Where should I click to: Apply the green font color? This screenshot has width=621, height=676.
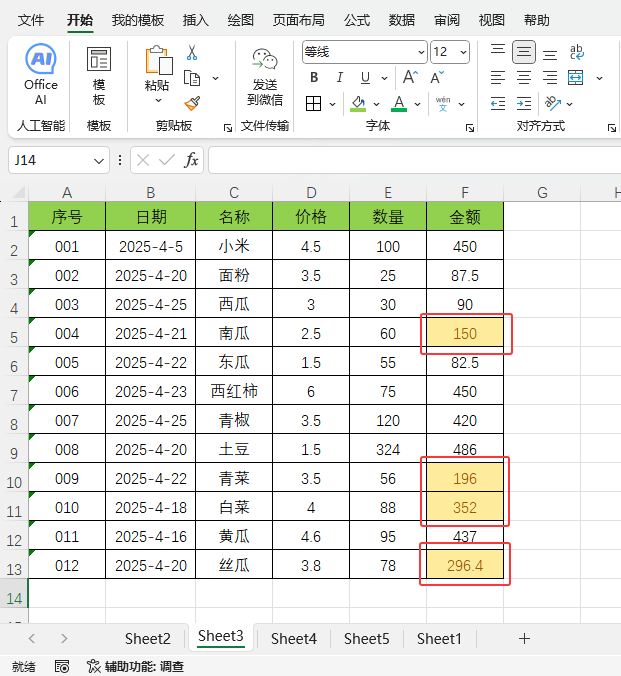click(x=399, y=103)
